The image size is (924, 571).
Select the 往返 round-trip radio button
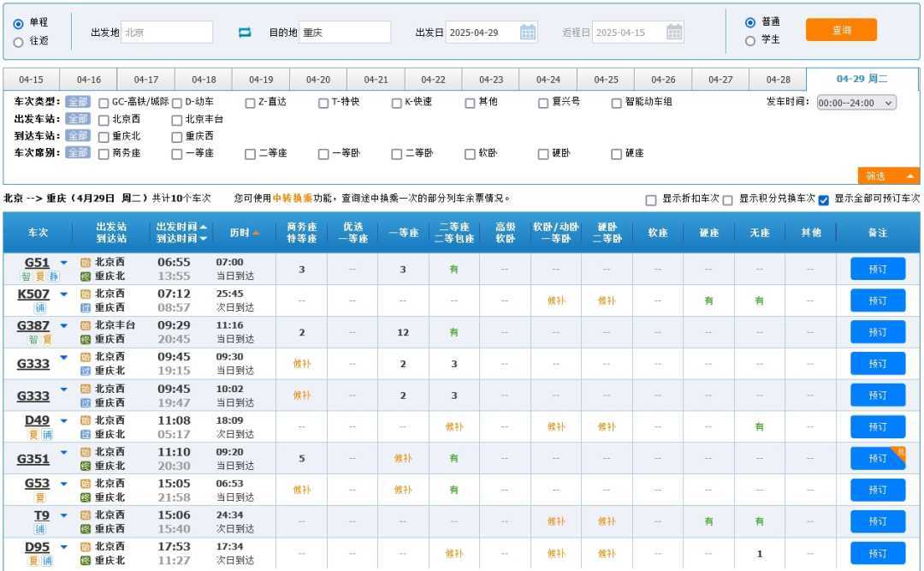click(18, 41)
